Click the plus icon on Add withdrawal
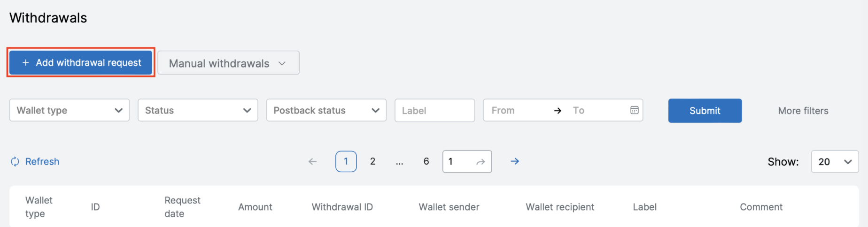The image size is (868, 227). (x=26, y=63)
